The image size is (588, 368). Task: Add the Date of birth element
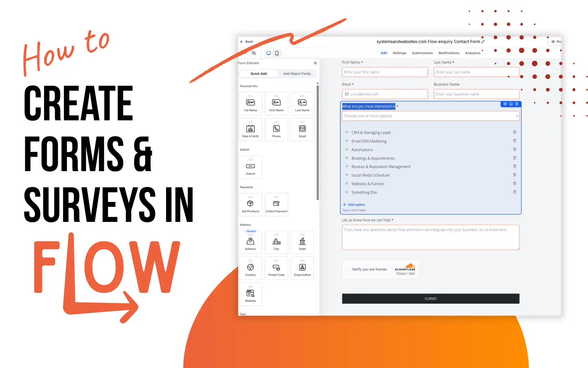tap(250, 130)
